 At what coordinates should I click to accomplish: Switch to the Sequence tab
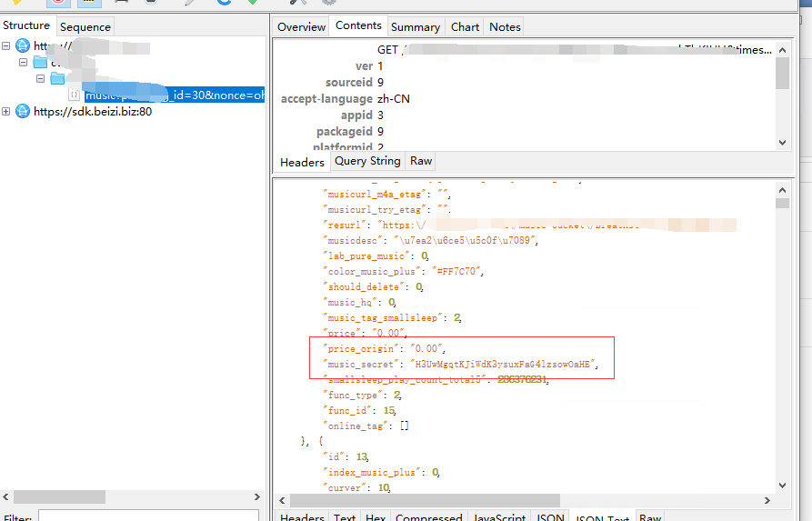pos(85,27)
